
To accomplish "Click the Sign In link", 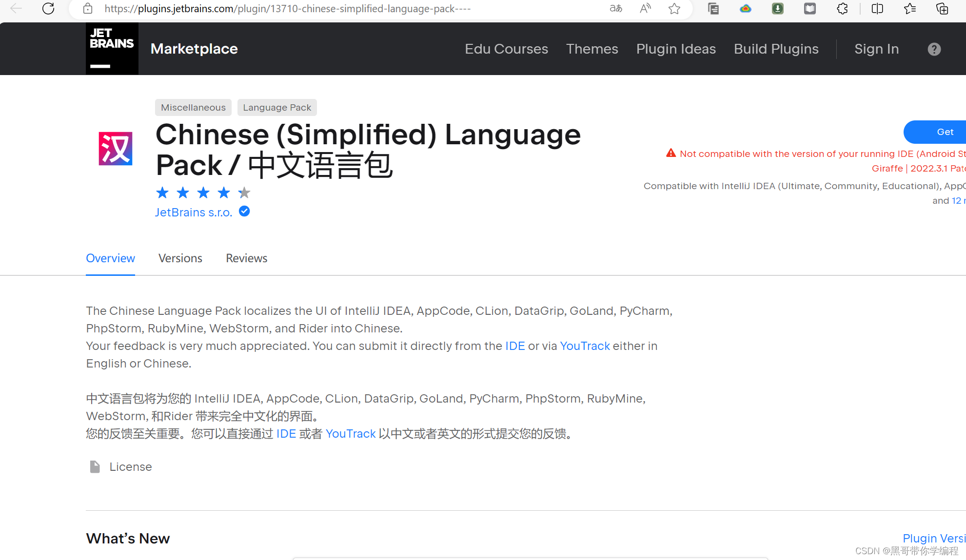I will tap(876, 49).
